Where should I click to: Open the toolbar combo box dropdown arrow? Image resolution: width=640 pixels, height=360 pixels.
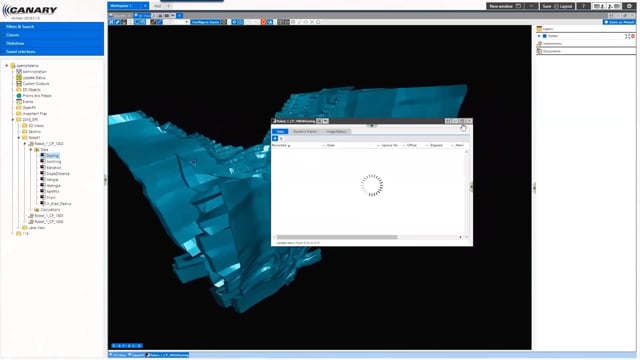(x=187, y=22)
